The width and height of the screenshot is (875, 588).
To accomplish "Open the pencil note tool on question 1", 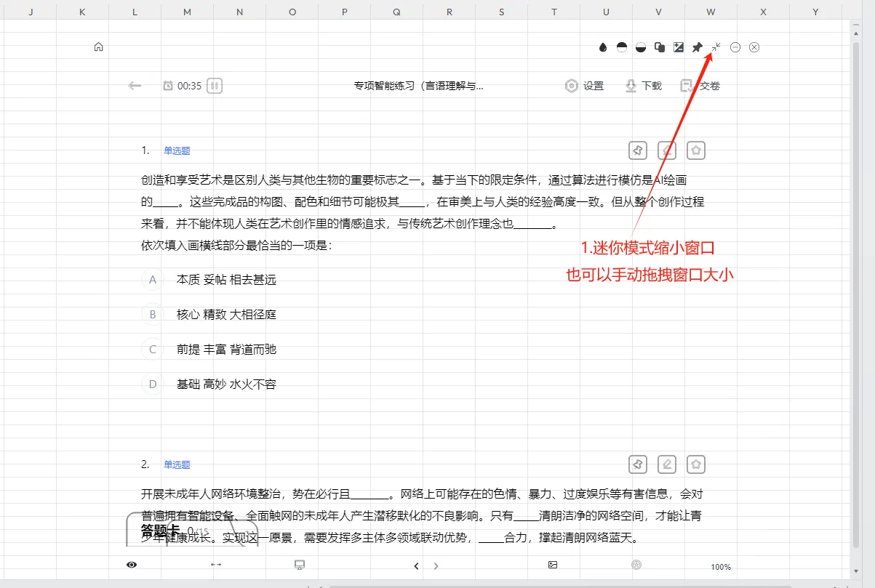I will point(667,150).
